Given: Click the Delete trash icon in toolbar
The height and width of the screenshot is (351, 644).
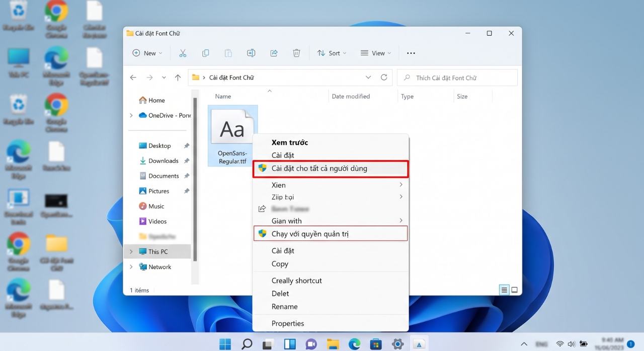Looking at the screenshot, I should [296, 53].
